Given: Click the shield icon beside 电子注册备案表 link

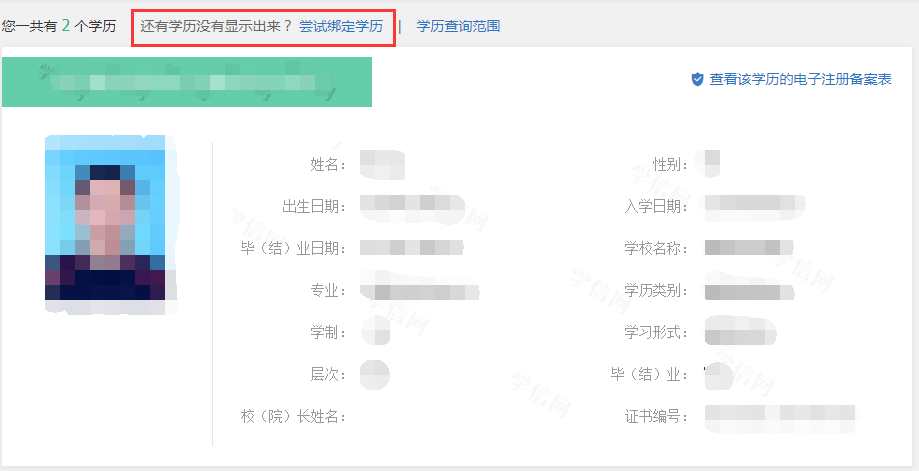Looking at the screenshot, I should pyautogui.click(x=697, y=79).
